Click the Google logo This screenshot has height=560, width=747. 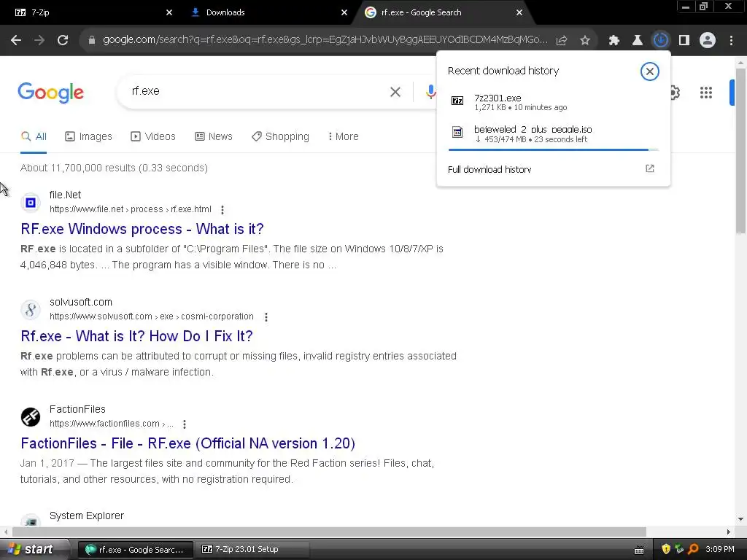click(x=50, y=93)
